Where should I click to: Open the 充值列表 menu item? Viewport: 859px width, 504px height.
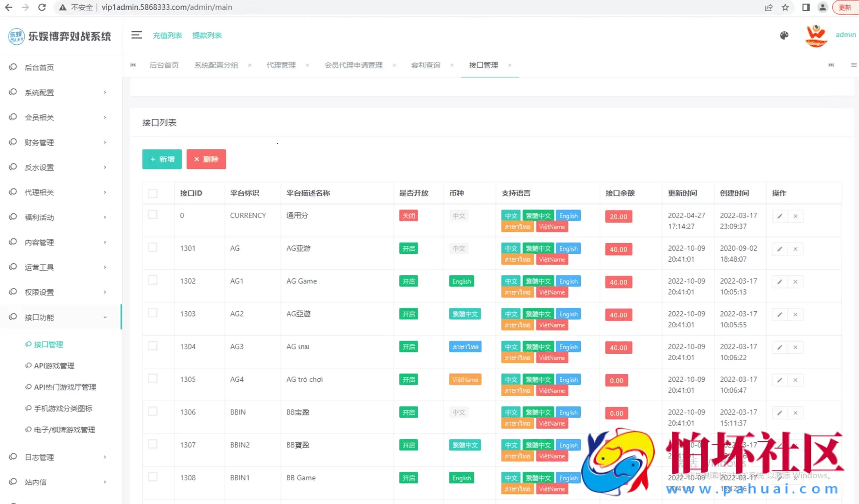pyautogui.click(x=167, y=35)
